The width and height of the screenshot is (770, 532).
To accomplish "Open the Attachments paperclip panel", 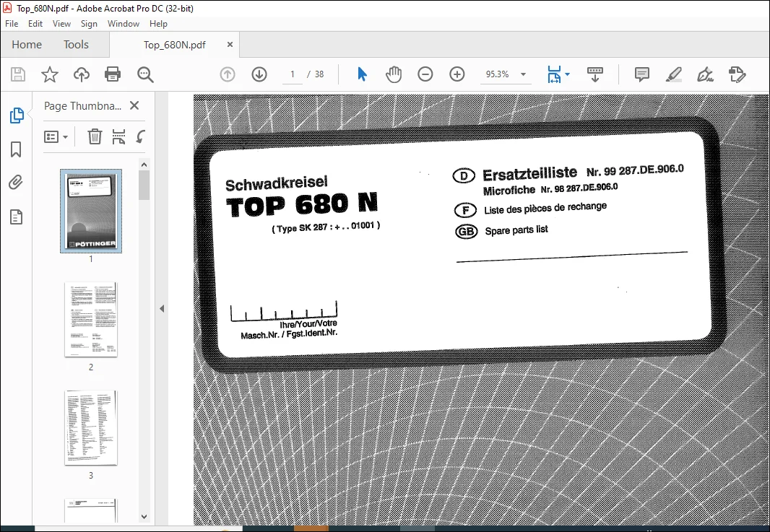I will click(x=16, y=183).
